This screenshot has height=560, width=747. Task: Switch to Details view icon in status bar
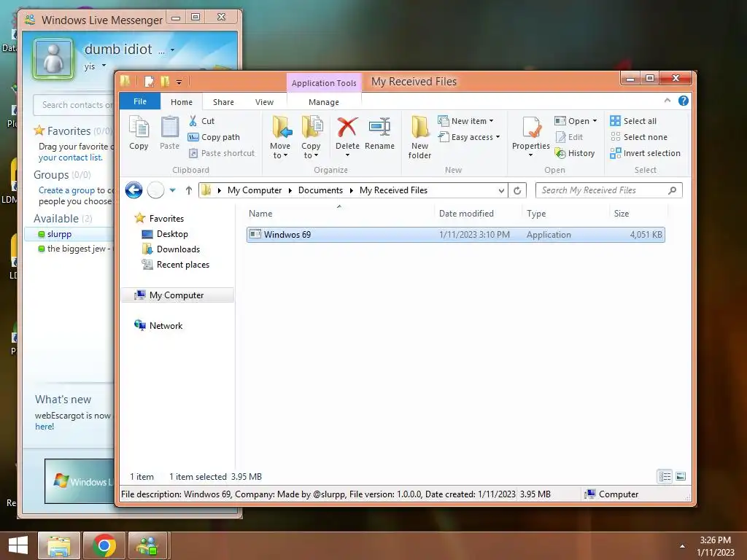(665, 476)
